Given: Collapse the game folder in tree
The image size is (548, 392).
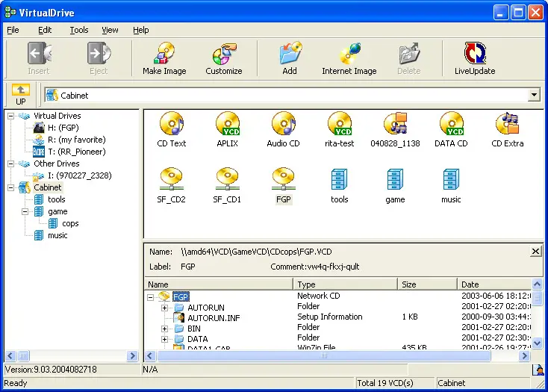Looking at the screenshot, I should [25, 211].
